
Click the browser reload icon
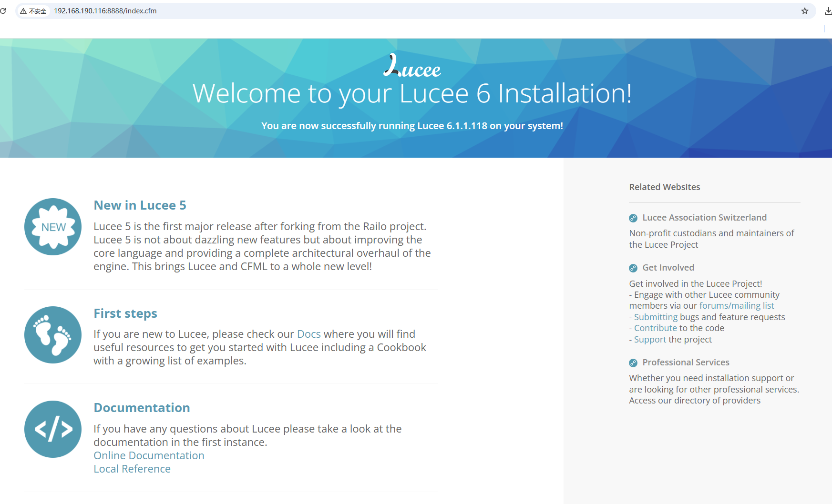3,11
